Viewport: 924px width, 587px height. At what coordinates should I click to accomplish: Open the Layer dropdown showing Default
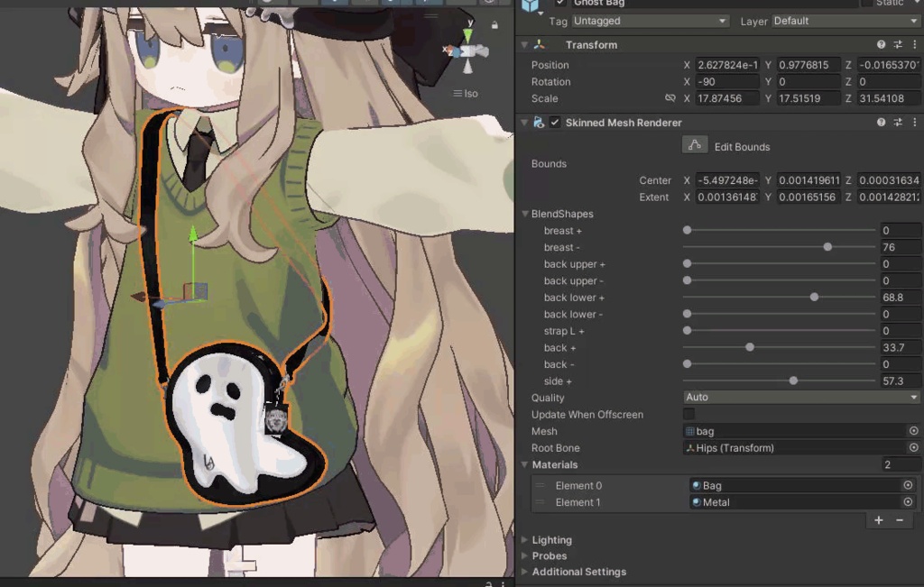click(845, 22)
